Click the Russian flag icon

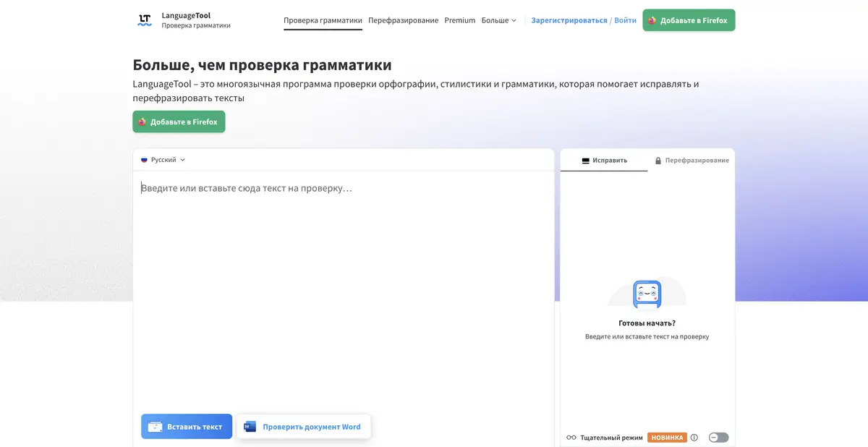coord(144,160)
